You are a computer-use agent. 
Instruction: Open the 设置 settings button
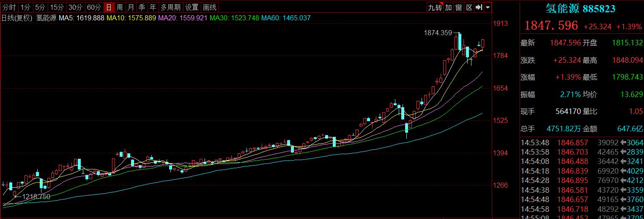click(192, 7)
